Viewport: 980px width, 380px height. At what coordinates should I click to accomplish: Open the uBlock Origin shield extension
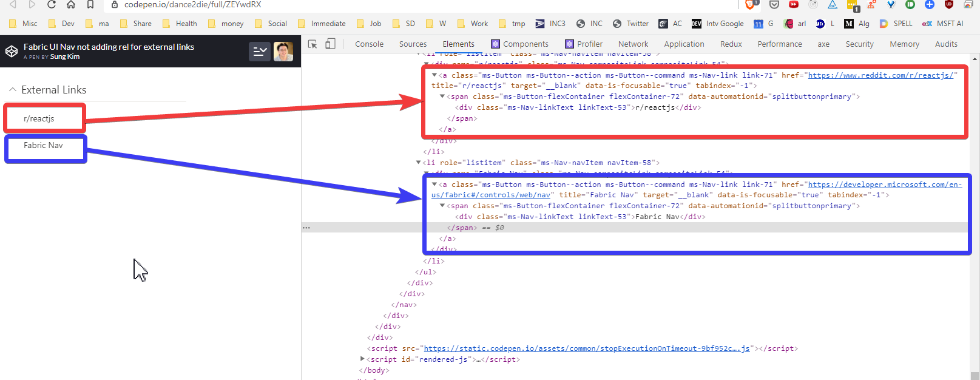pos(948,4)
